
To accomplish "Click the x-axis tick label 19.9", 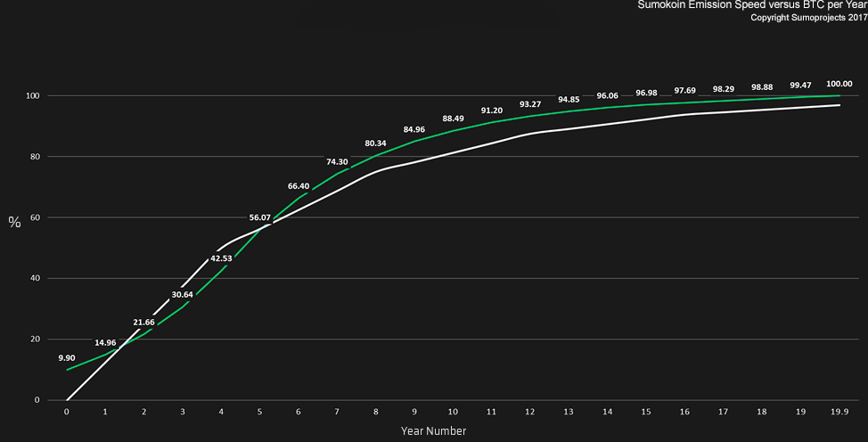I will click(x=839, y=412).
